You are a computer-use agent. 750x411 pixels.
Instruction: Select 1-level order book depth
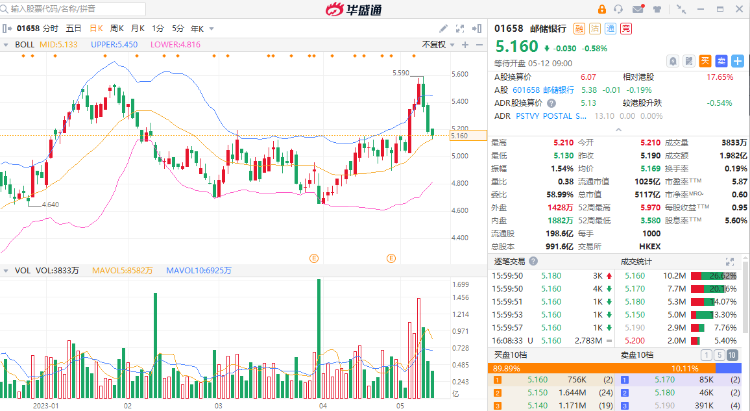tap(706, 355)
